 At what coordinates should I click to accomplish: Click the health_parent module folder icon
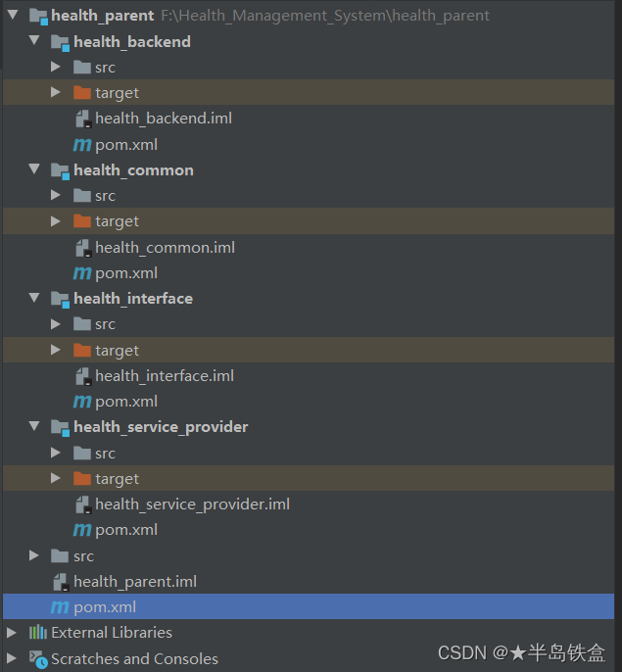click(x=38, y=17)
